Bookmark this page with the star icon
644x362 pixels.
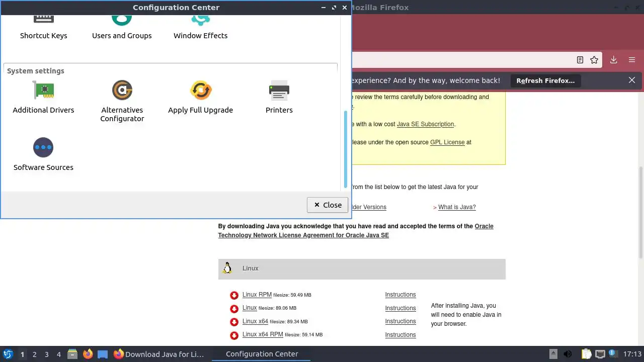pyautogui.click(x=594, y=60)
